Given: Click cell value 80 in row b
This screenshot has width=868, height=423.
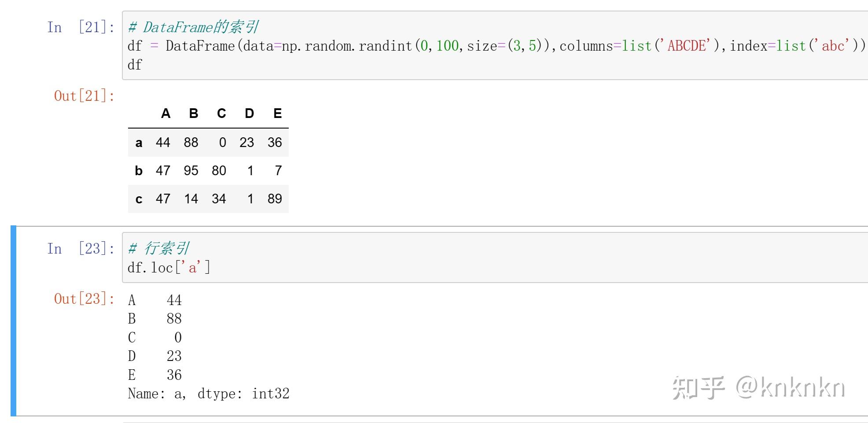Looking at the screenshot, I should [219, 171].
